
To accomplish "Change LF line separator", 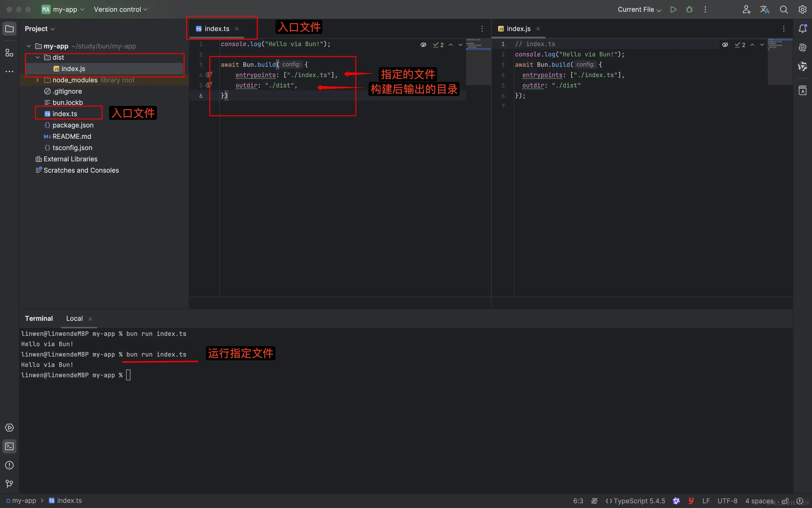I will coord(706,501).
